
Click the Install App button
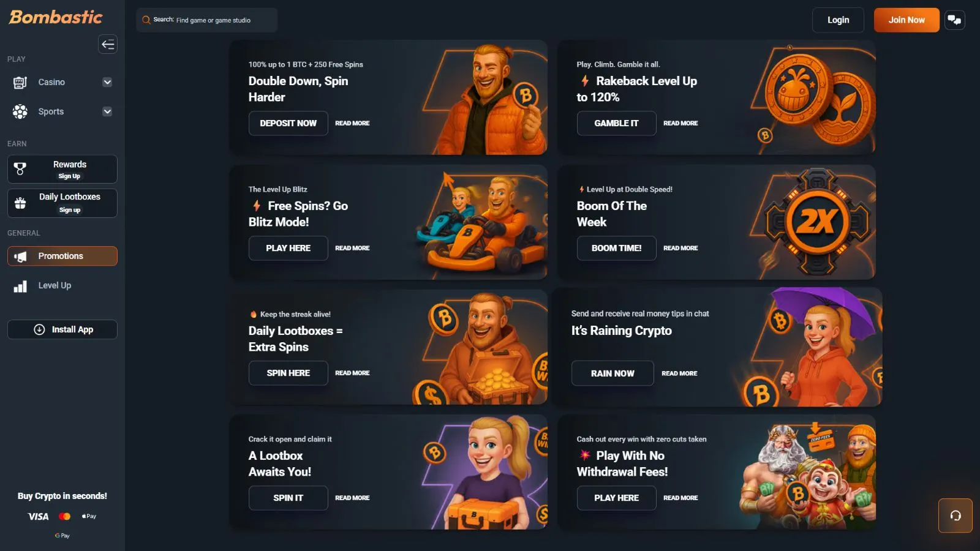[x=62, y=329]
